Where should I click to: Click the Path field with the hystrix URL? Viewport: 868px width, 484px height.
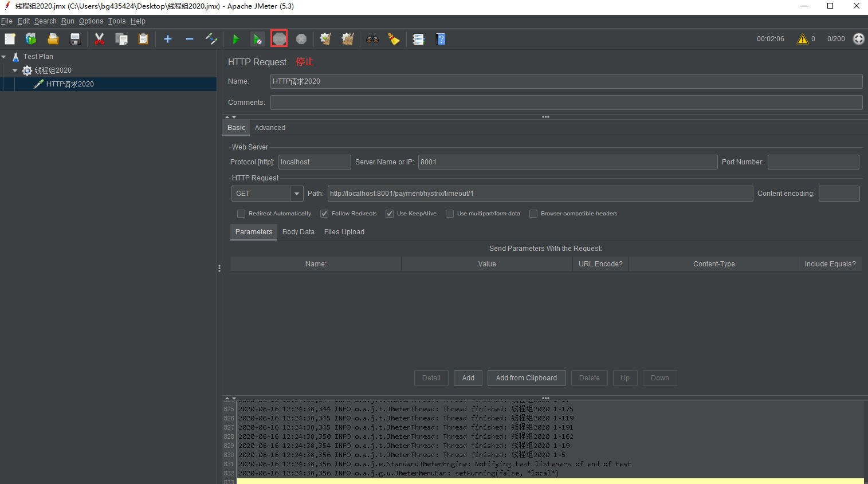(540, 194)
